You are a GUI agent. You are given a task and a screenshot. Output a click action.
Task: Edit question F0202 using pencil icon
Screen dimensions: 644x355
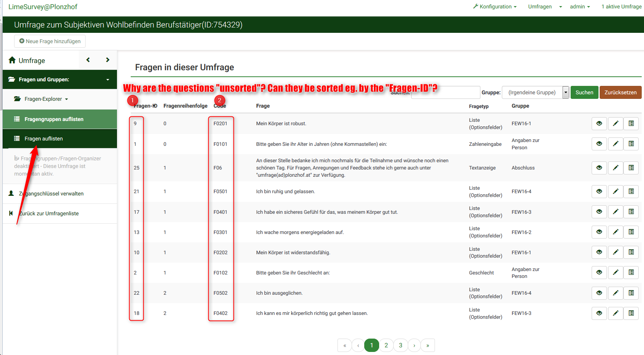615,252
